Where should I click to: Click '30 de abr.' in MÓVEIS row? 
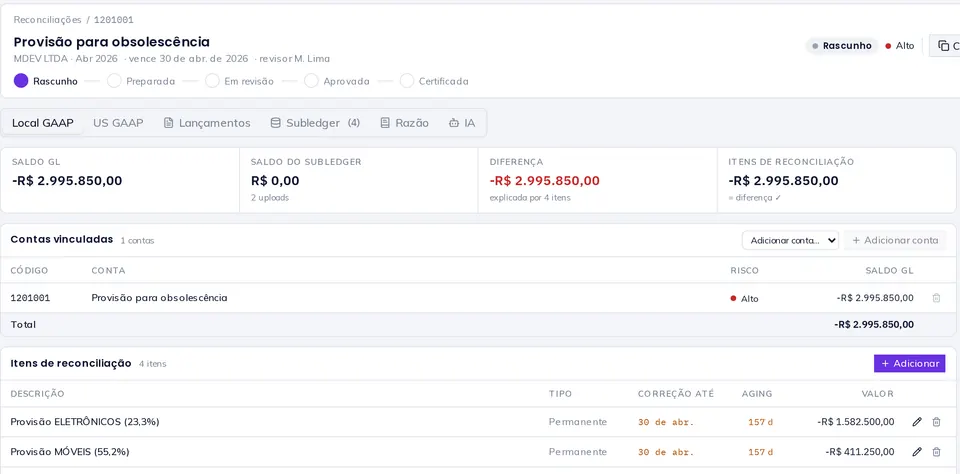click(666, 452)
